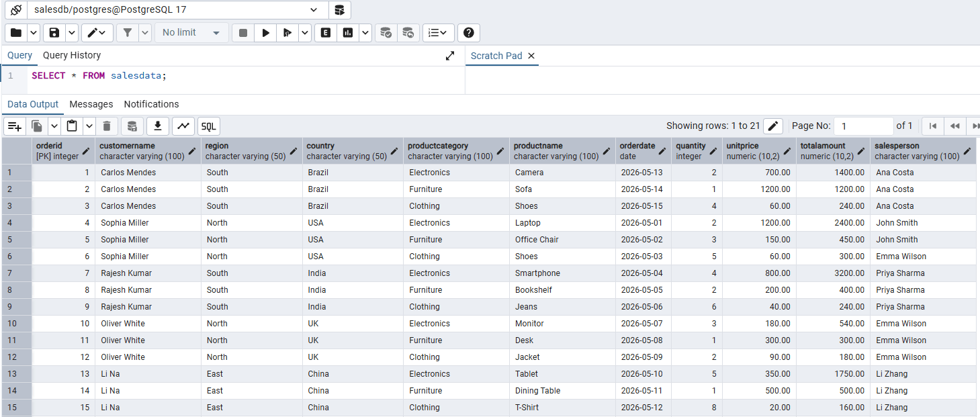Expand the Open File dropdown arrow
The width and height of the screenshot is (980, 417).
coord(34,32)
